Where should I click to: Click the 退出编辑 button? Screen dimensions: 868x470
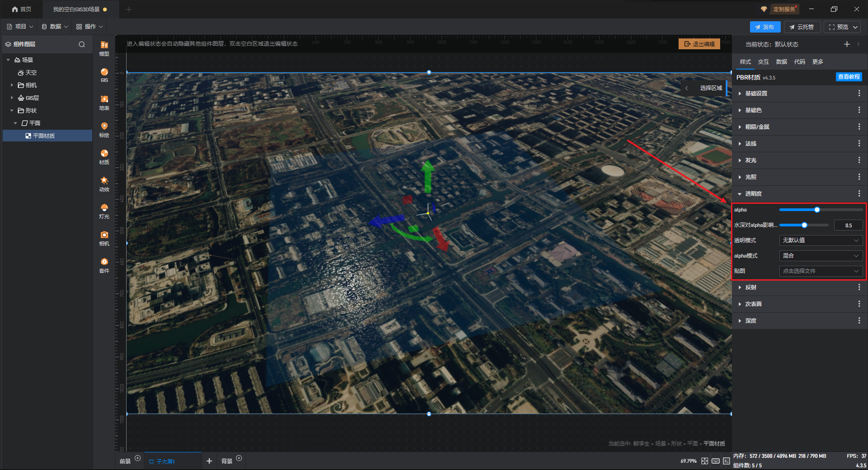[x=699, y=44]
